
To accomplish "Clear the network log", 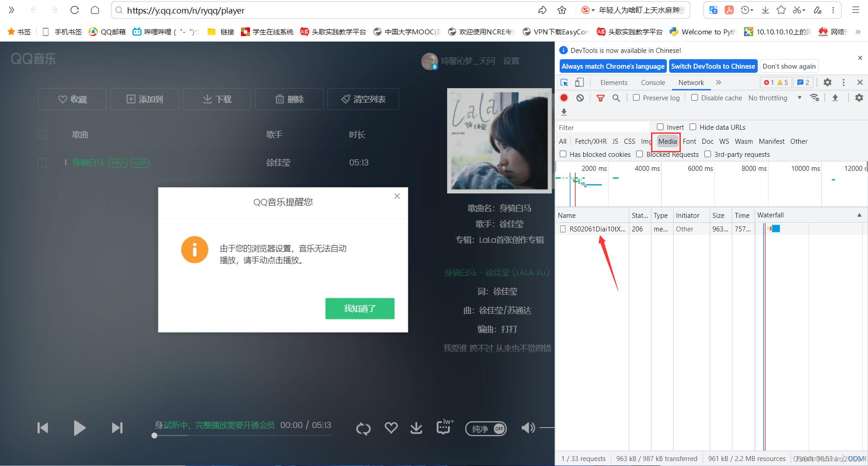I will tap(580, 98).
